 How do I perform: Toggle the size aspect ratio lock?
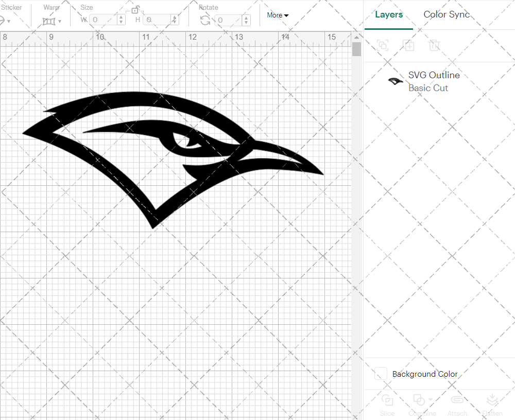136,9
